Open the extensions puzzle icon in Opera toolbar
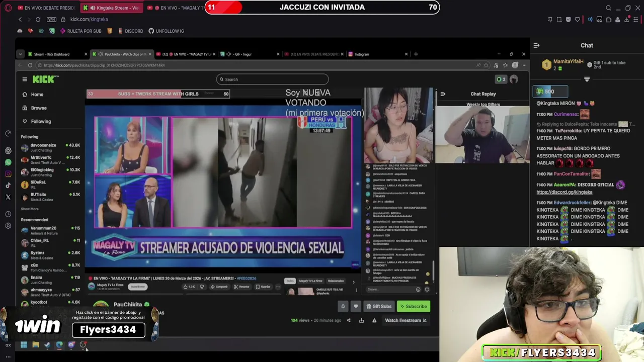Screen dimensions: 644x362 [608, 20]
